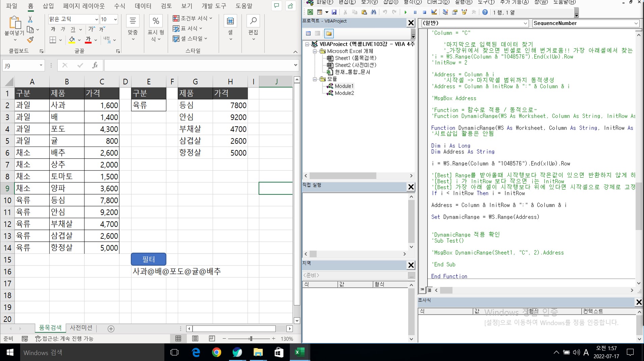Click the blue Help question mark icon

[485, 12]
